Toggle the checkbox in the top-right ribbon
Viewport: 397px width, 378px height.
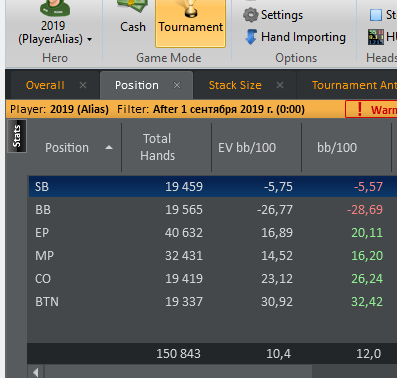click(376, 15)
